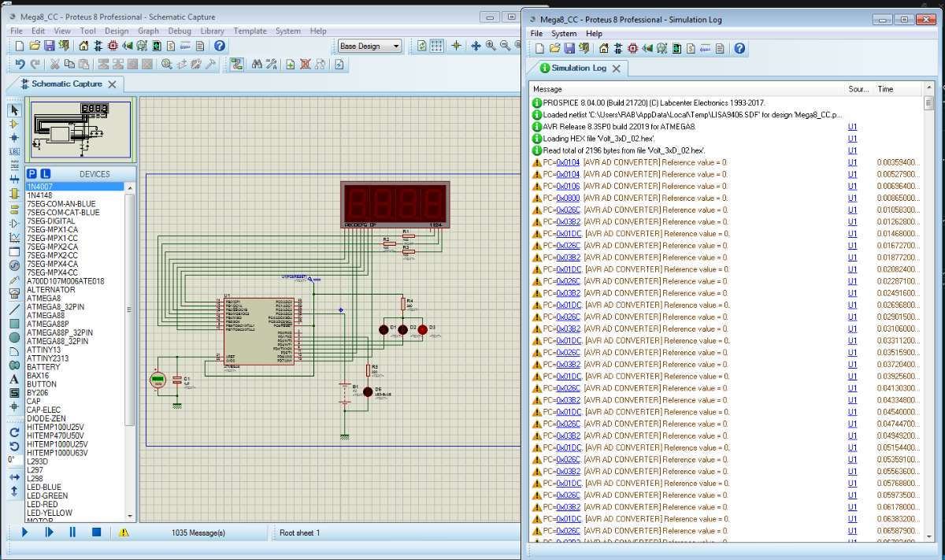Open the Debug menu
945x560 pixels.
pyautogui.click(x=180, y=31)
